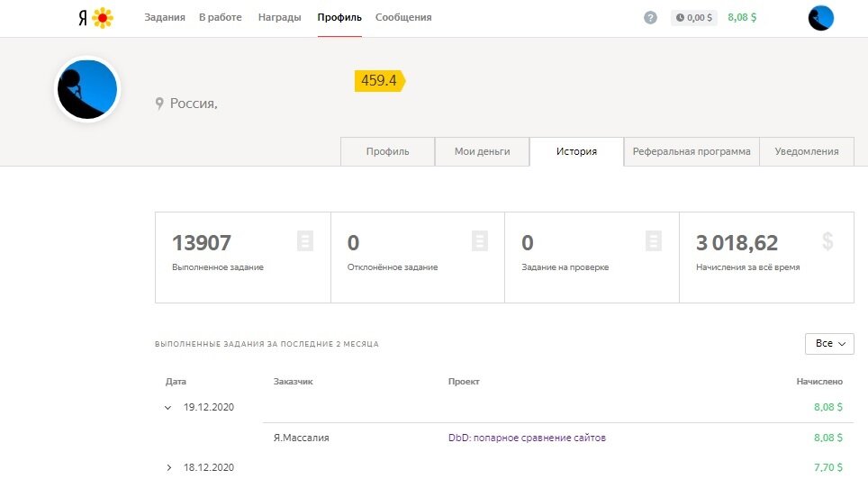The width and height of the screenshot is (868, 479).
Task: Click the yellow 459.4 rating badge
Action: [380, 81]
